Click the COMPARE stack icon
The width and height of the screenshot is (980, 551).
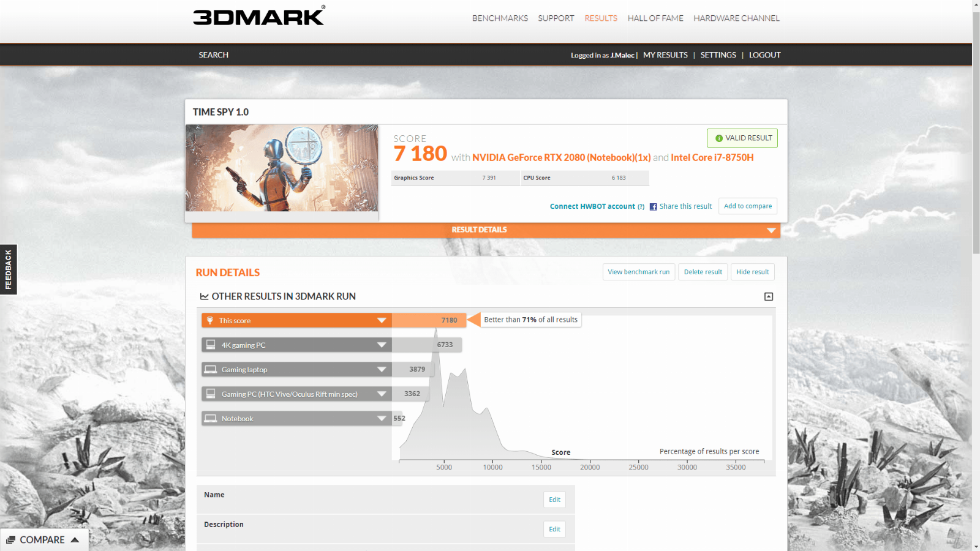tap(10, 540)
